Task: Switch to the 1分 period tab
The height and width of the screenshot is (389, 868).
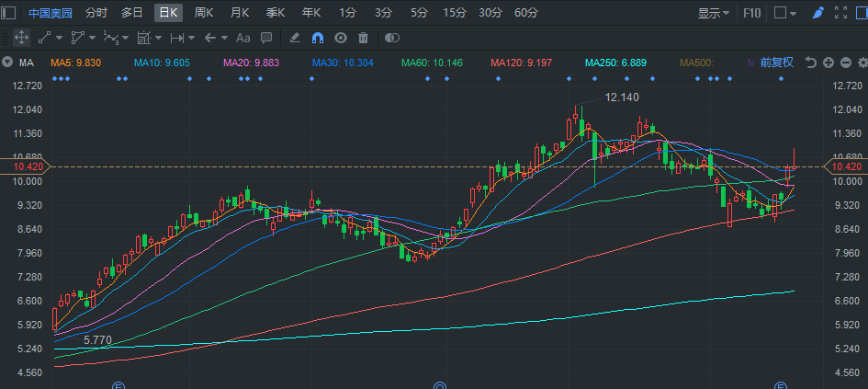Action: point(347,13)
